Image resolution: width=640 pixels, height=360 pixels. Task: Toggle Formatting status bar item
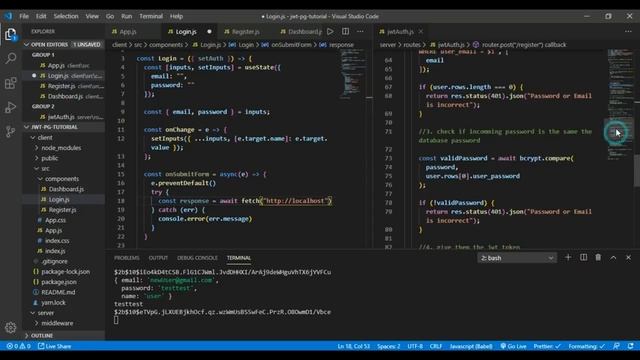coord(587,346)
